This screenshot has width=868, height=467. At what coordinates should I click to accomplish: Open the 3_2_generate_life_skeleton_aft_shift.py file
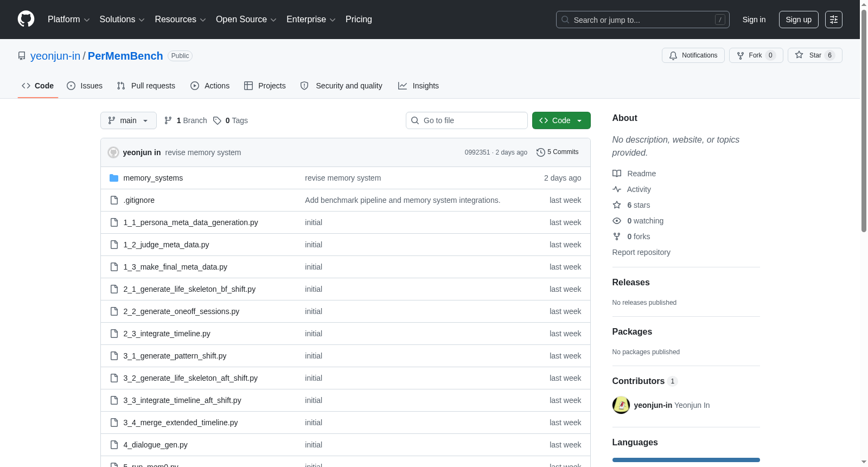tap(190, 378)
